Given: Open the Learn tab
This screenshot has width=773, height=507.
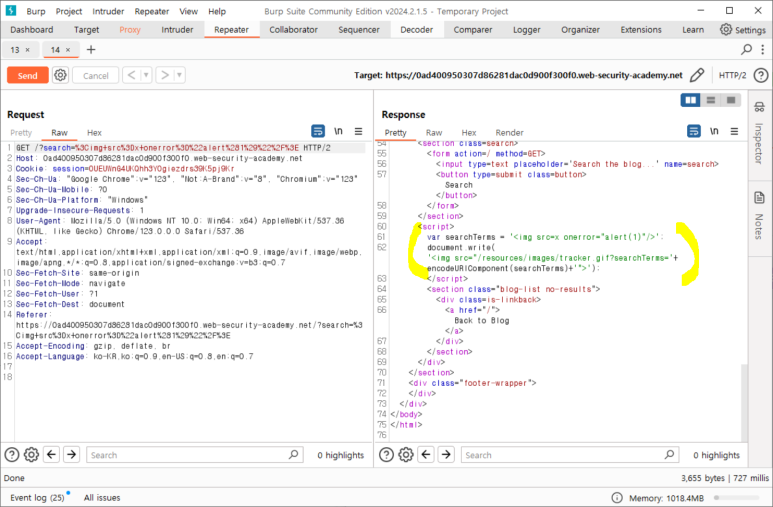Looking at the screenshot, I should tap(693, 30).
